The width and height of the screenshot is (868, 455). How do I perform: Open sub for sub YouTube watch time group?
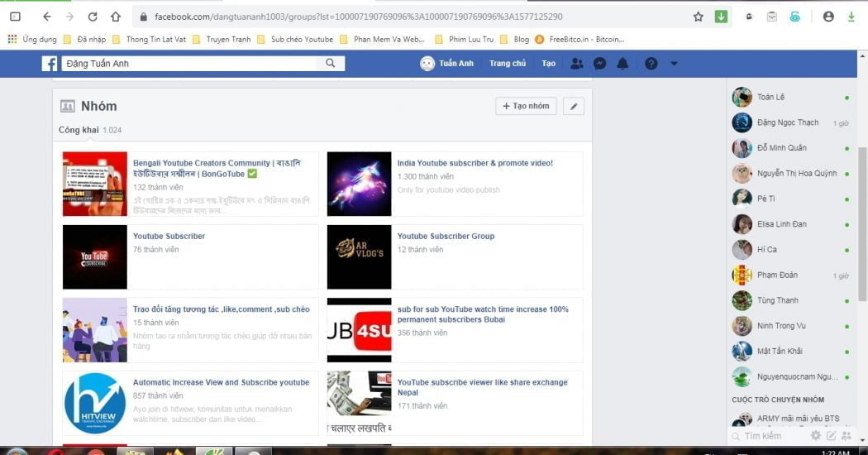click(483, 314)
